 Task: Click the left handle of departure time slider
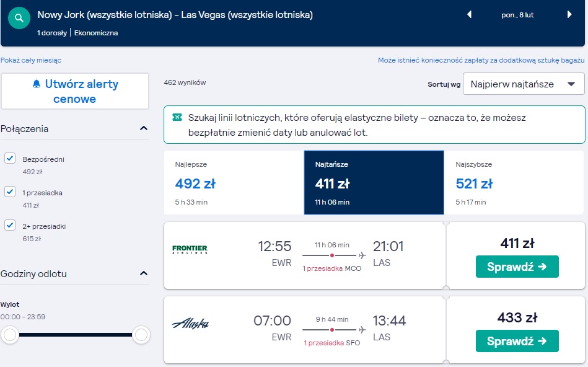10,335
